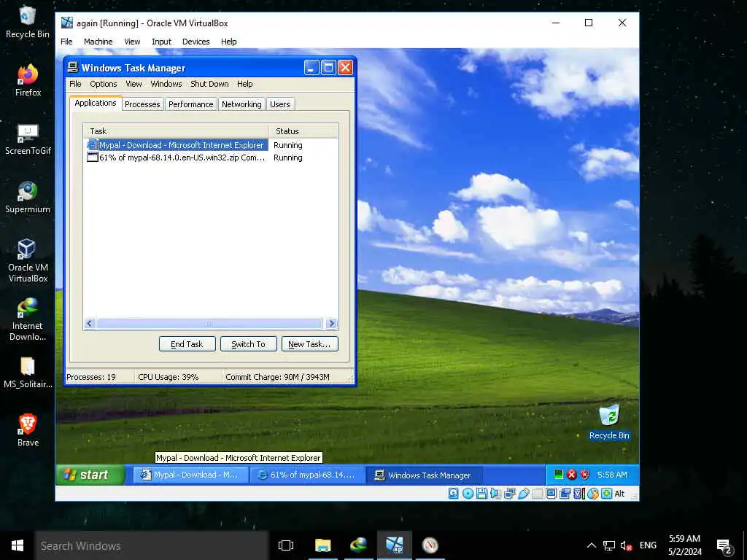Open the Recycle Bin inside the XP desktop
The width and height of the screenshot is (747, 560).
pyautogui.click(x=609, y=422)
